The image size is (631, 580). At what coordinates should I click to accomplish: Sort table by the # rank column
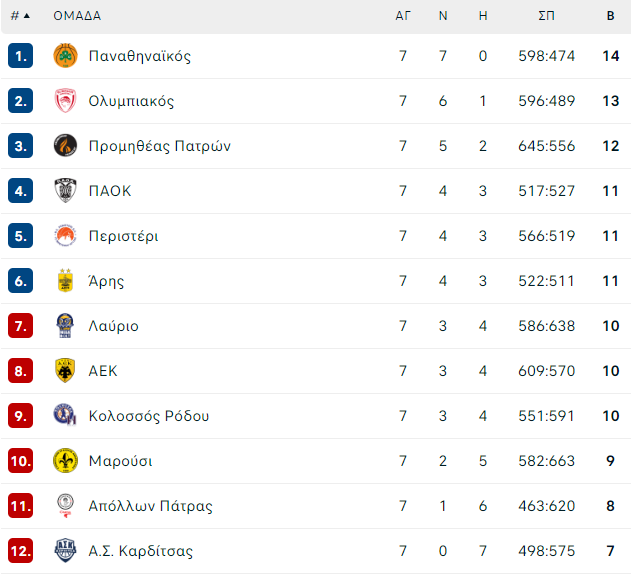point(15,16)
